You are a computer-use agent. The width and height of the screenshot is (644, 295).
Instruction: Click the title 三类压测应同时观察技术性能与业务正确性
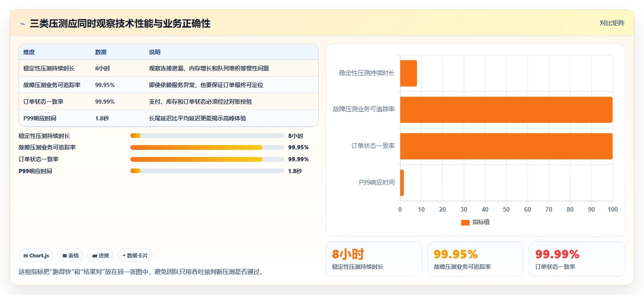coord(120,23)
